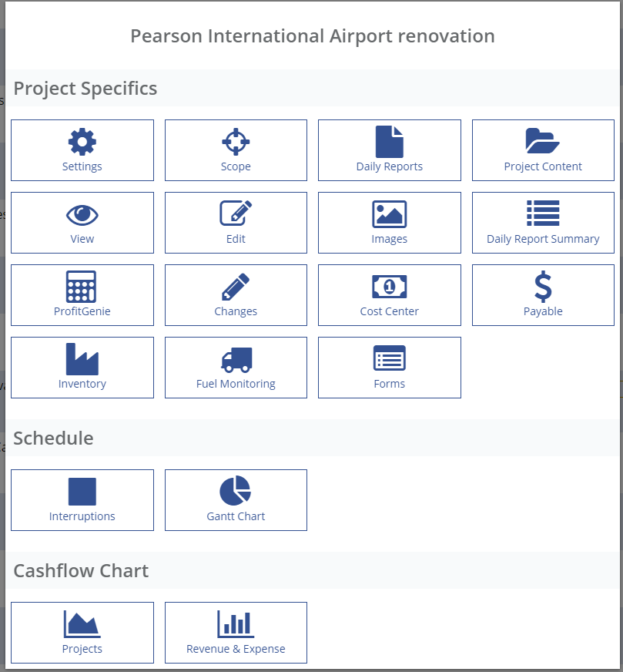
Task: Click the View eye icon
Action: click(x=82, y=215)
